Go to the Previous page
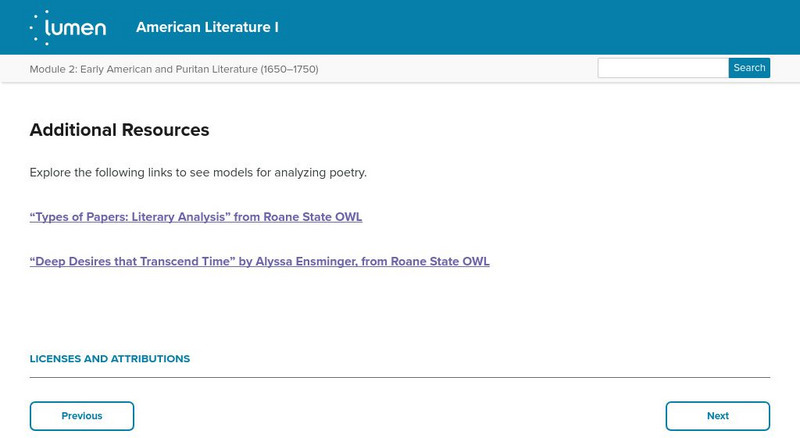 (x=82, y=416)
